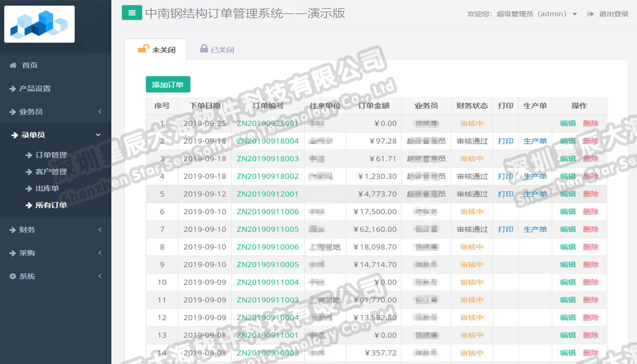This screenshot has width=637, height=364.
Task: Expand the 财务 sidebar section
Action: 56,230
